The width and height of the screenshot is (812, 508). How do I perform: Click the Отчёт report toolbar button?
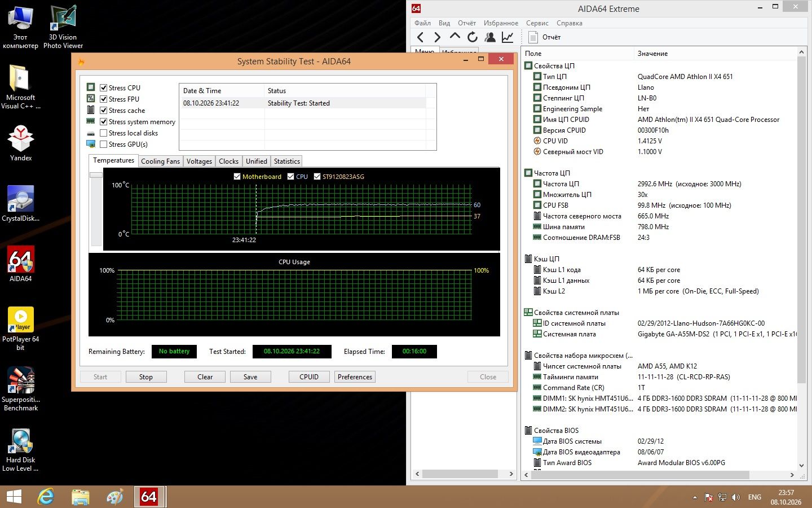click(545, 37)
